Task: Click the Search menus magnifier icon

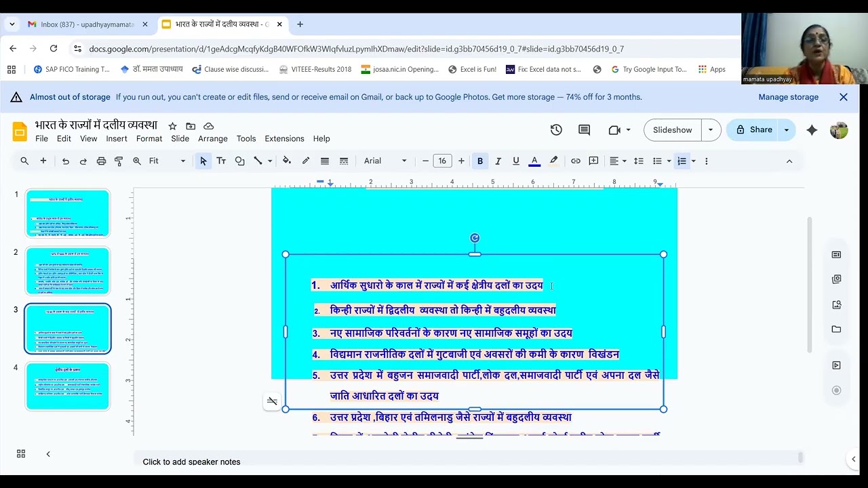Action: tap(24, 161)
